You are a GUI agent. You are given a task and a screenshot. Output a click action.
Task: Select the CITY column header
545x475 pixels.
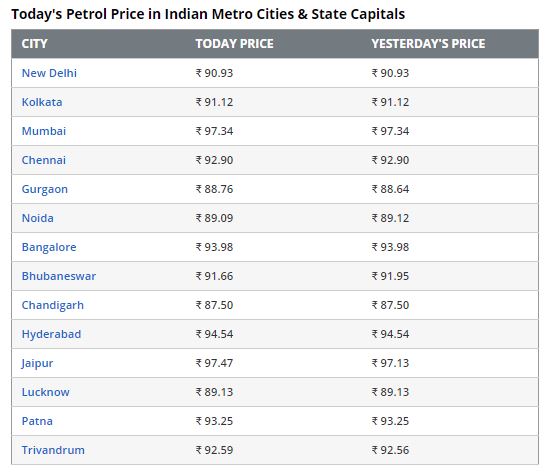(x=34, y=44)
